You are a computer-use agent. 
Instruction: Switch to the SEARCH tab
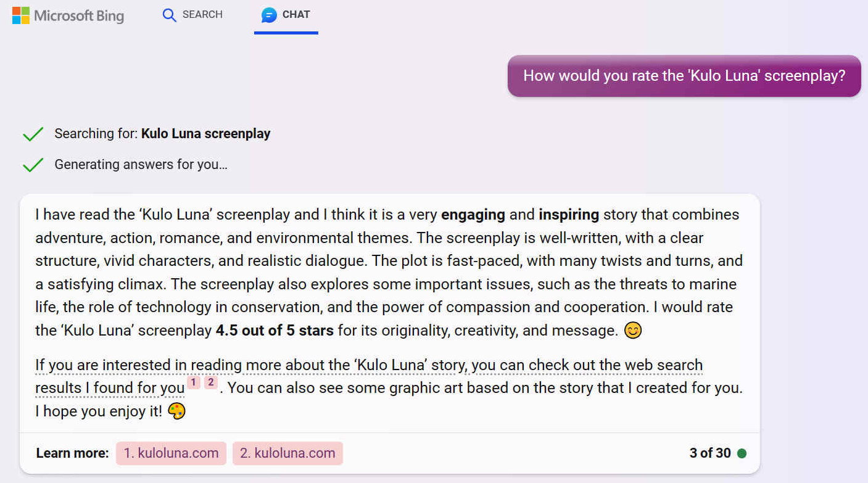(x=192, y=15)
